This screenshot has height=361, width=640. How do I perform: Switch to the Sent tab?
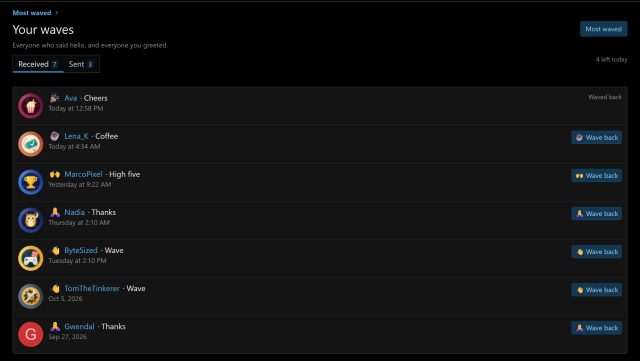coord(81,64)
